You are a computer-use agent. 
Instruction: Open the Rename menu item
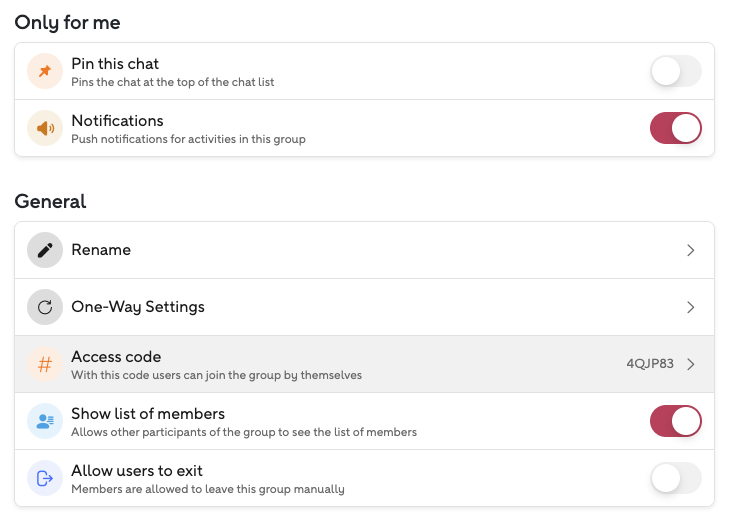pyautogui.click(x=101, y=250)
